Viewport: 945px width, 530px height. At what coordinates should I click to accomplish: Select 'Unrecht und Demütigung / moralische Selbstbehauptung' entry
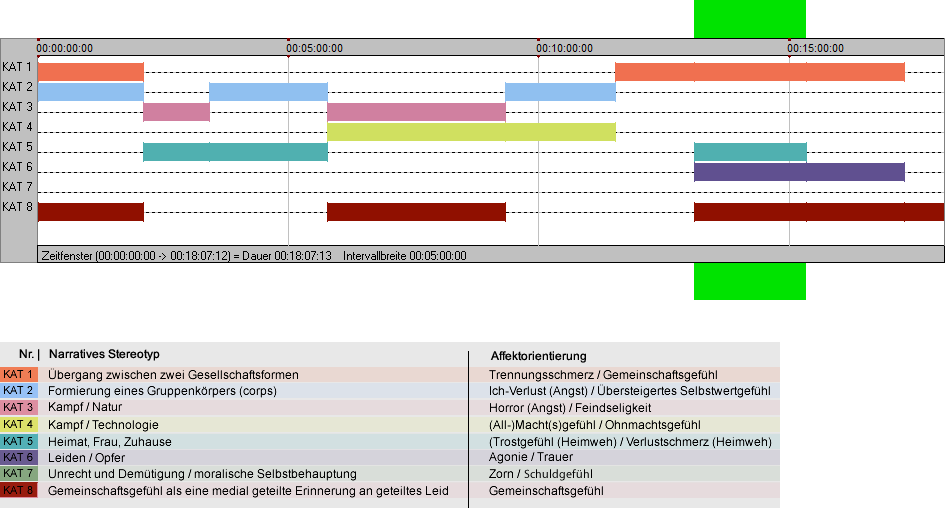(202, 474)
